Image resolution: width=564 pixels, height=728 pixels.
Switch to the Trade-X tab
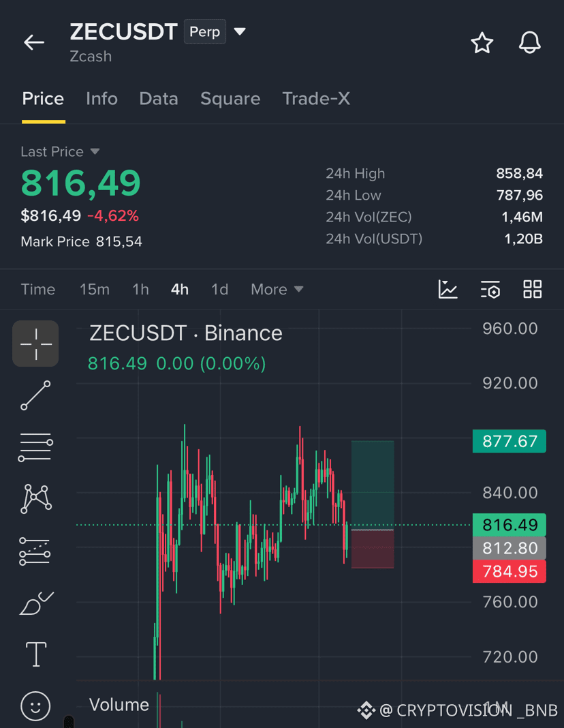coord(316,98)
